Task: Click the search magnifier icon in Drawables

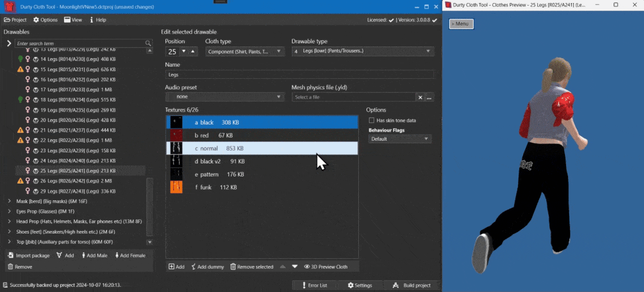Action: pos(148,43)
